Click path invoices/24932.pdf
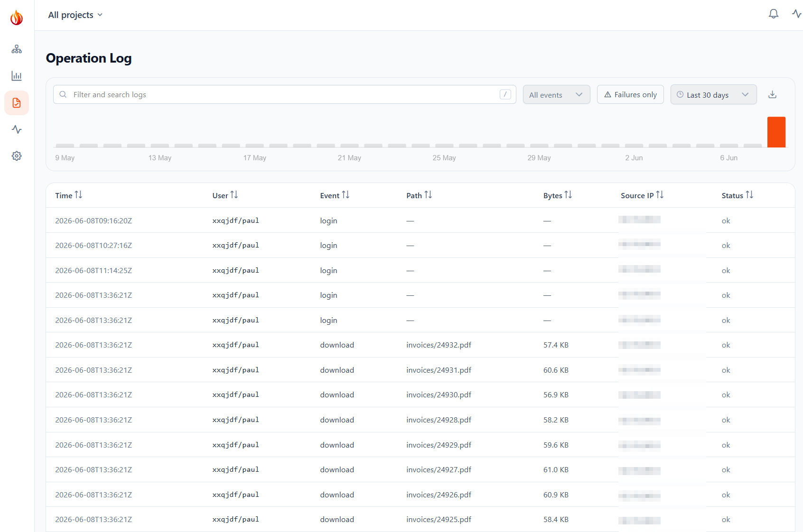Image resolution: width=803 pixels, height=532 pixels. point(439,345)
